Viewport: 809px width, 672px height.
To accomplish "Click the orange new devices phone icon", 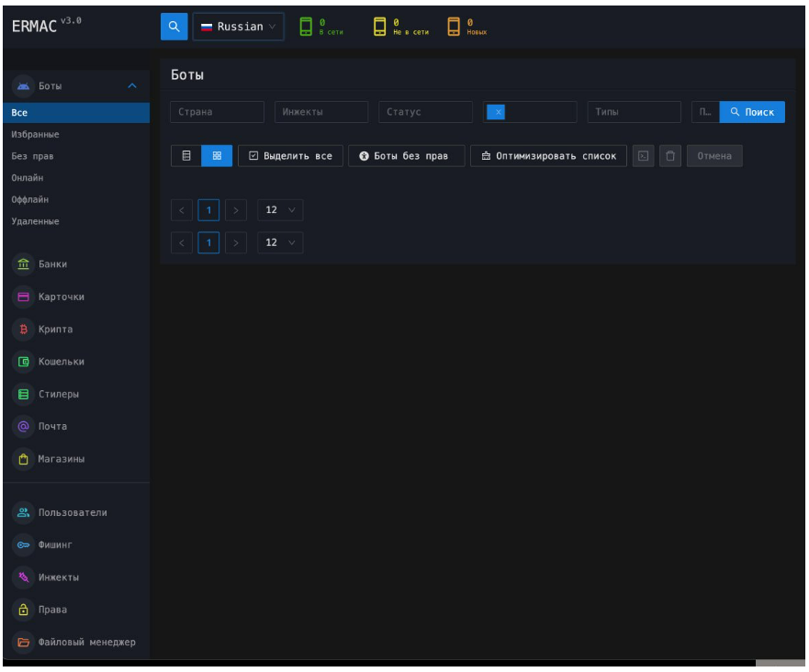I will (x=454, y=27).
